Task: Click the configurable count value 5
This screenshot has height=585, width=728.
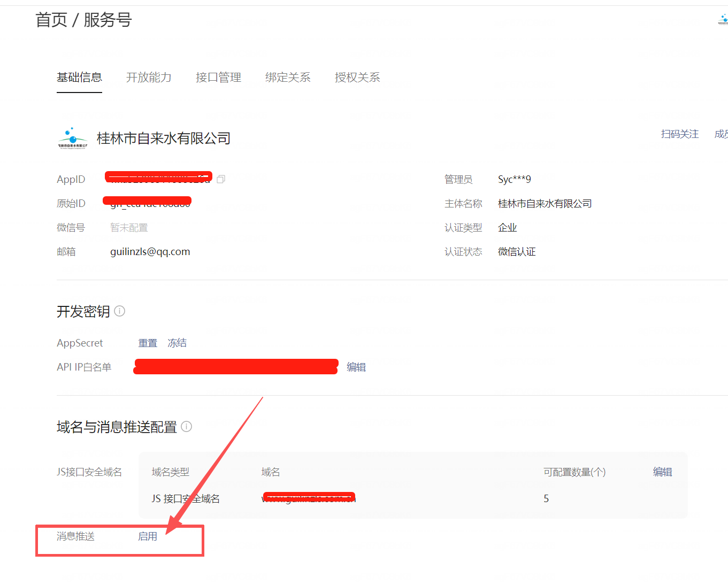Action: (x=546, y=499)
